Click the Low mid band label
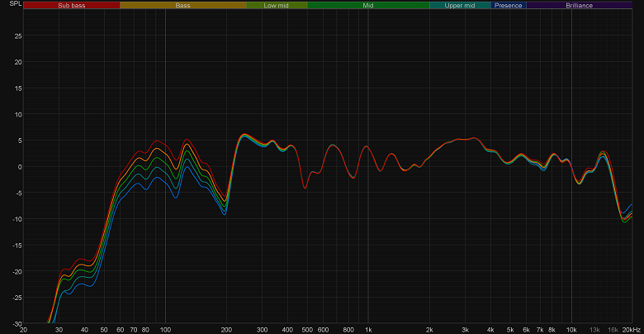The height and width of the screenshot is (334, 644). point(277,5)
